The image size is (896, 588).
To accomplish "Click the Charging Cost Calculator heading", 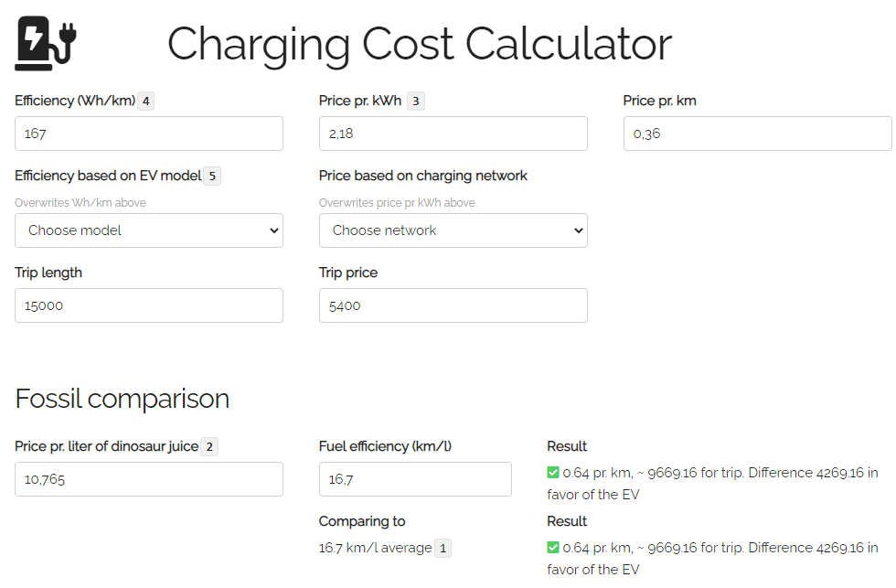I will 420,44.
